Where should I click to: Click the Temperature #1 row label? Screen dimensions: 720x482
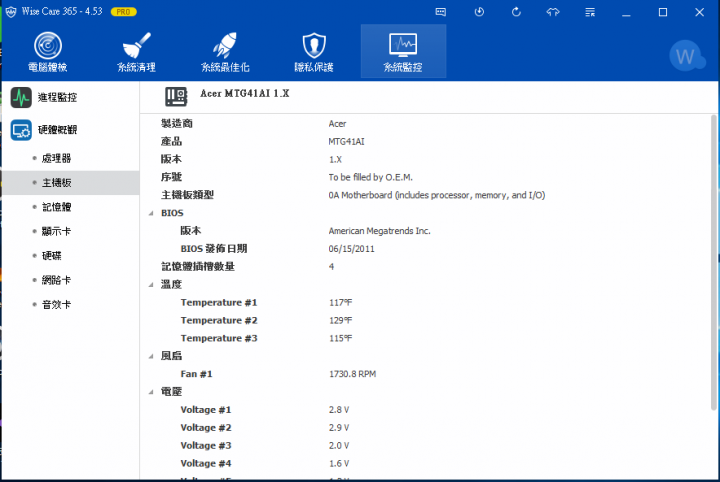(x=219, y=303)
